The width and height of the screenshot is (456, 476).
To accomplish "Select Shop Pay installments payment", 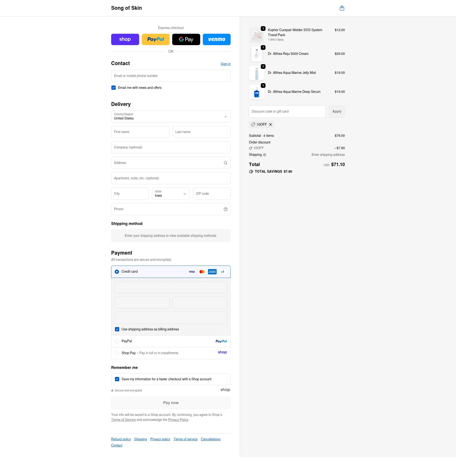I will coord(117,353).
